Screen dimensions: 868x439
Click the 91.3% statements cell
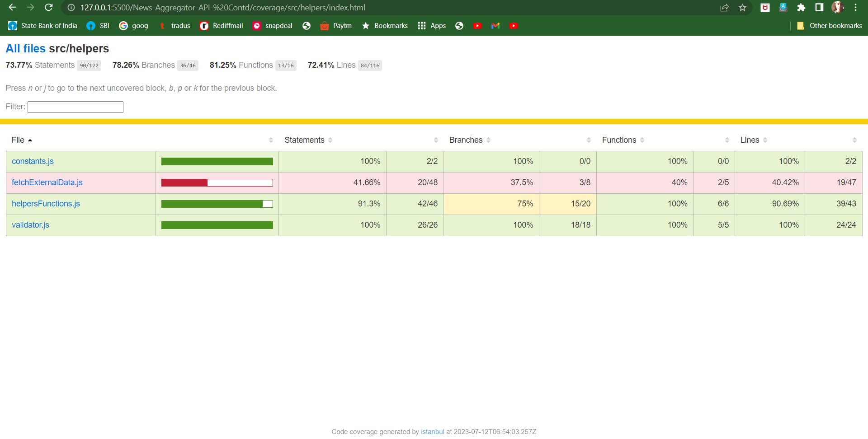[332, 204]
